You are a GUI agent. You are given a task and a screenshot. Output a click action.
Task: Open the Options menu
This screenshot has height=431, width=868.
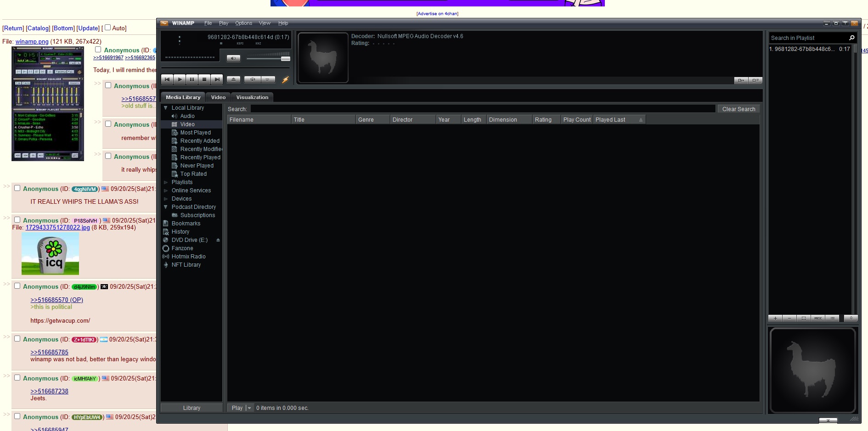pyautogui.click(x=243, y=23)
